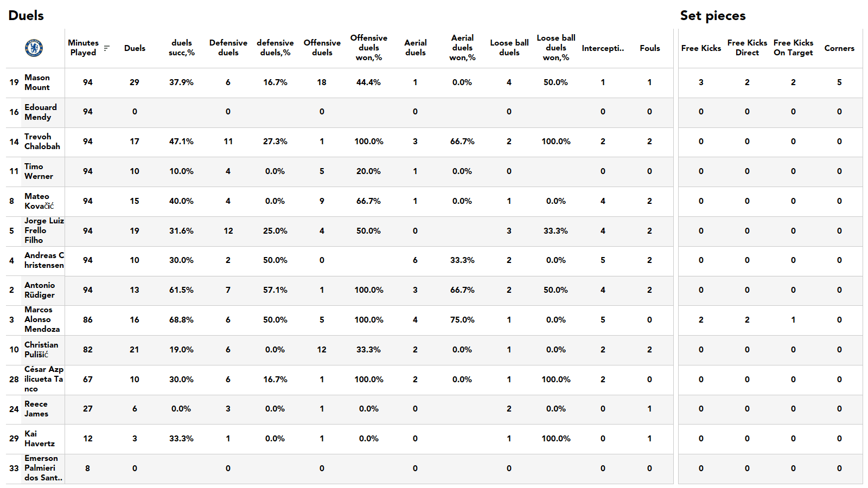Click Azpilicueta's minutes played 67
Viewport: 868px width, 488px height.
(88, 380)
